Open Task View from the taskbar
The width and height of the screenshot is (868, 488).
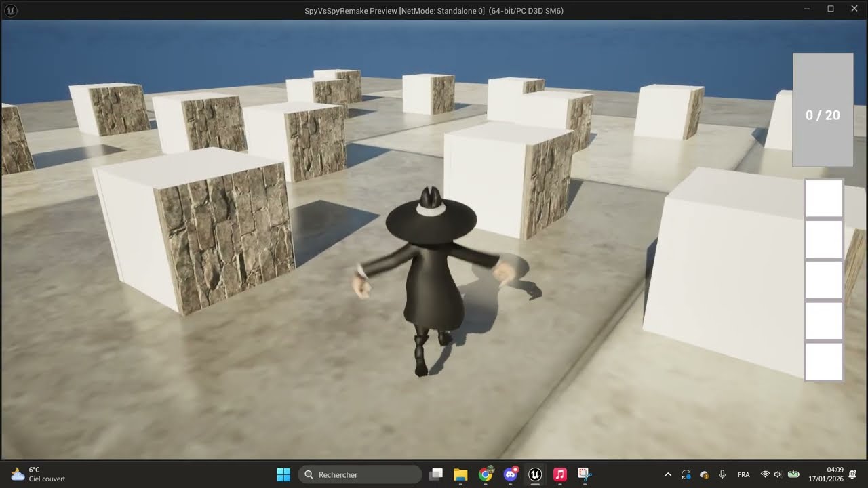pyautogui.click(x=436, y=474)
